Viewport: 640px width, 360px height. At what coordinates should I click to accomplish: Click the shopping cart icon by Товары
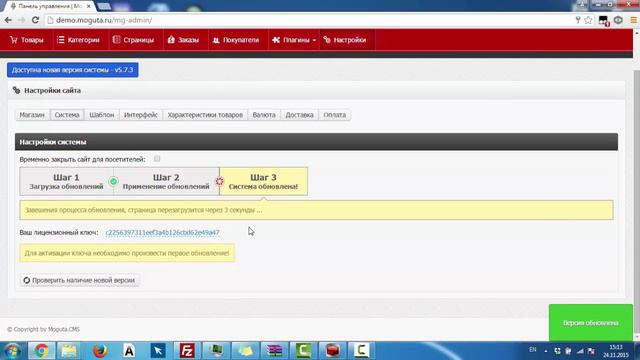[x=14, y=40]
